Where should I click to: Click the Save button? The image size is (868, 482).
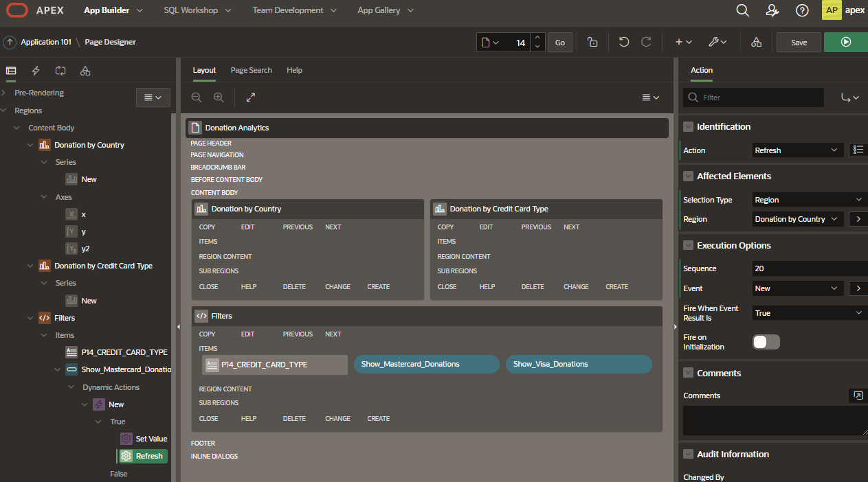tap(799, 42)
